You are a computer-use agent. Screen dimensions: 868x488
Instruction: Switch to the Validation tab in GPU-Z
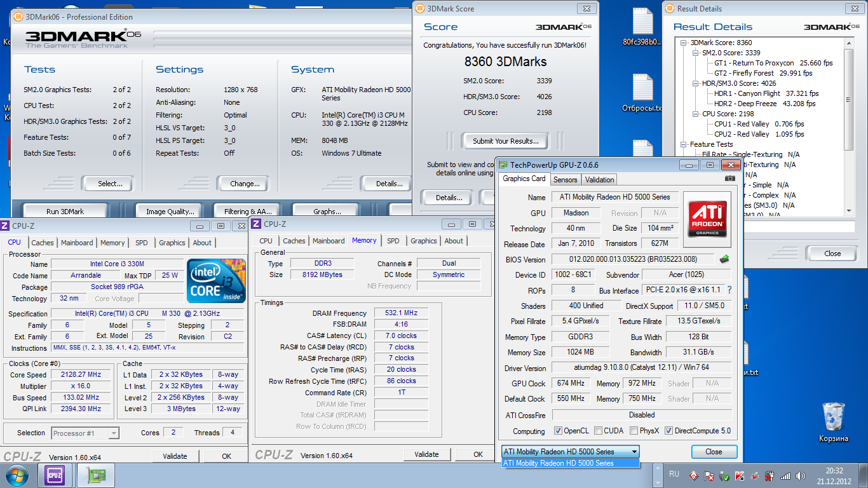tap(599, 180)
